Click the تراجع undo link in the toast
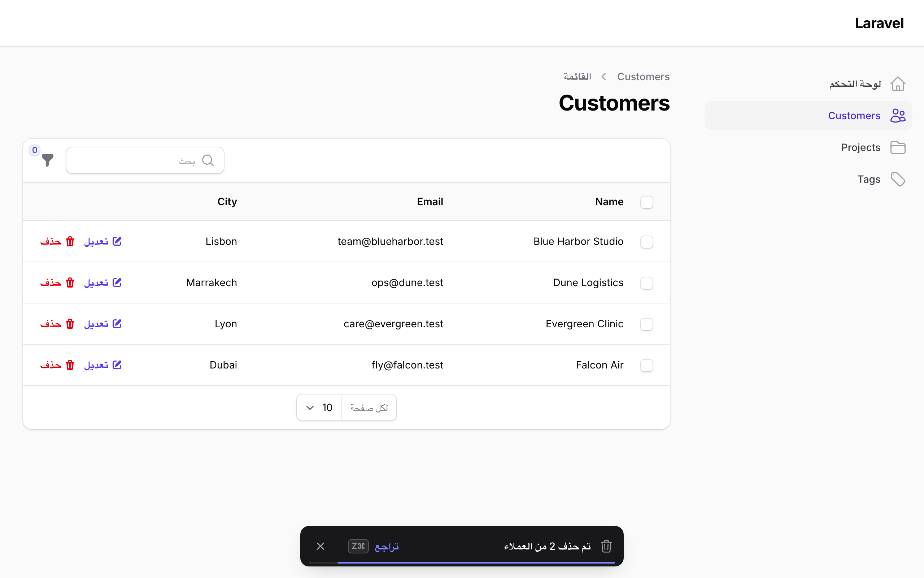The width and height of the screenshot is (924, 578). (x=387, y=546)
